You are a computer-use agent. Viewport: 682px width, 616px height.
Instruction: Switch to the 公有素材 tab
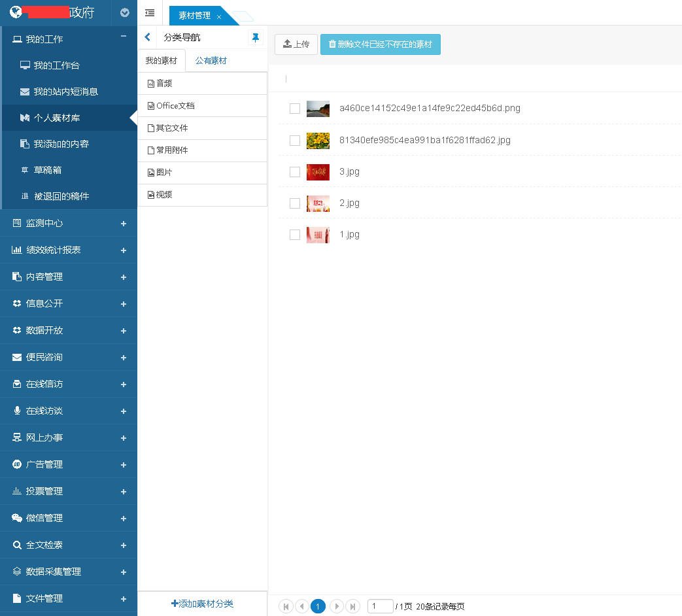[211, 61]
